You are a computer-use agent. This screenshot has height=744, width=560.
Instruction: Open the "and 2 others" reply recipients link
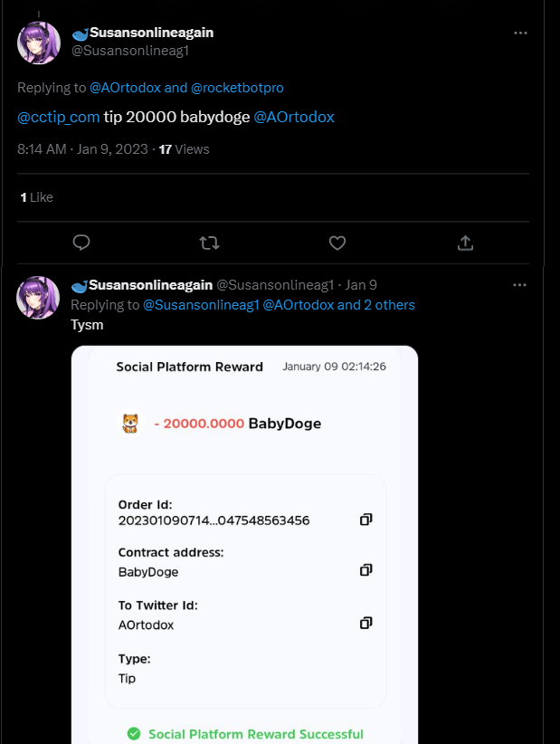pyautogui.click(x=376, y=305)
